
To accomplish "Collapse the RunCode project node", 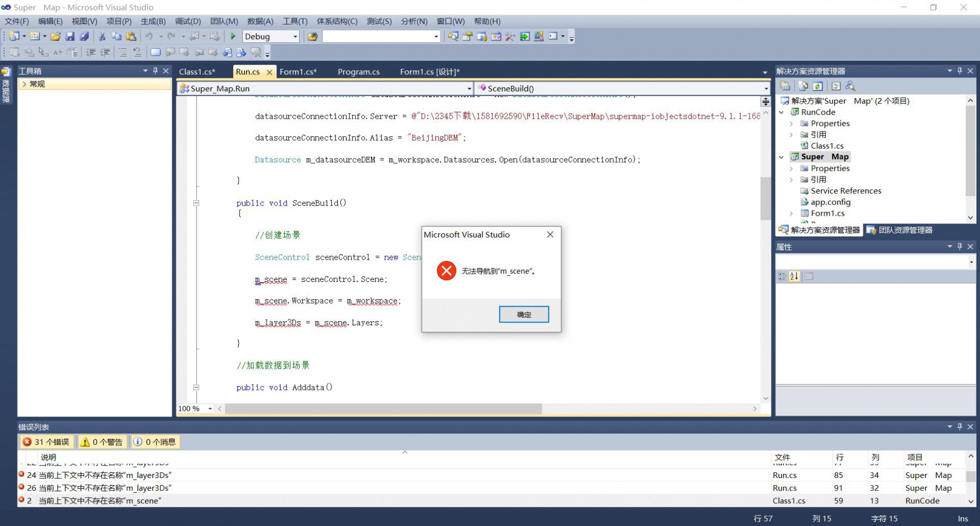I will pos(781,112).
